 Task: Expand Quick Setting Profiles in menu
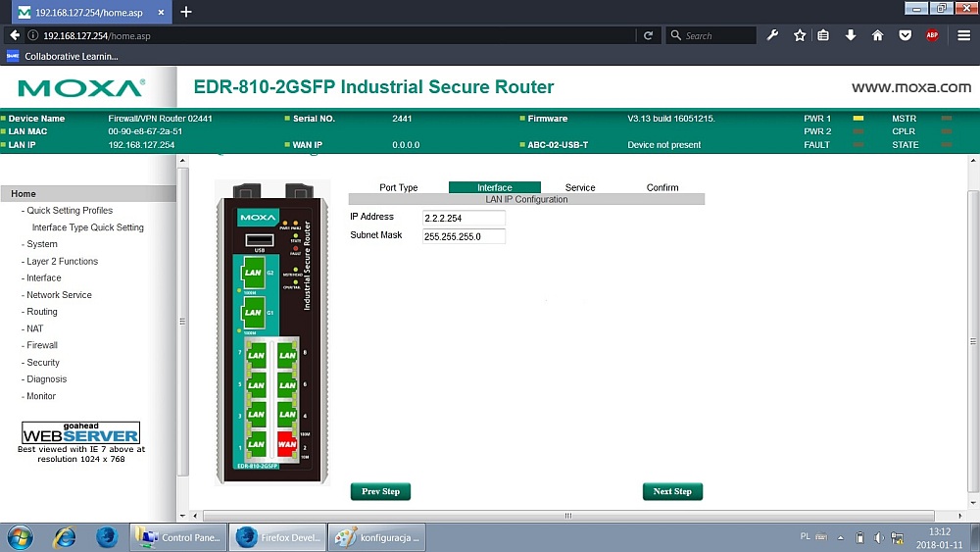pos(70,211)
